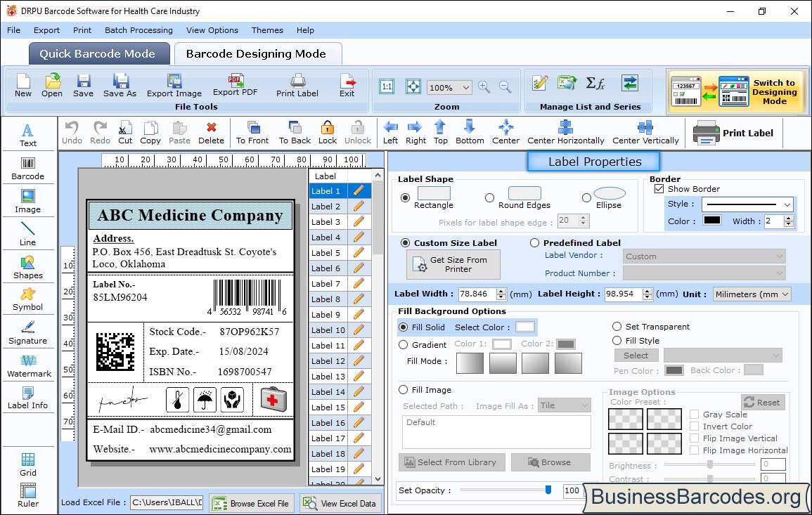Open Image Fill As Tile dropdown
This screenshot has width=812, height=515.
[565, 405]
